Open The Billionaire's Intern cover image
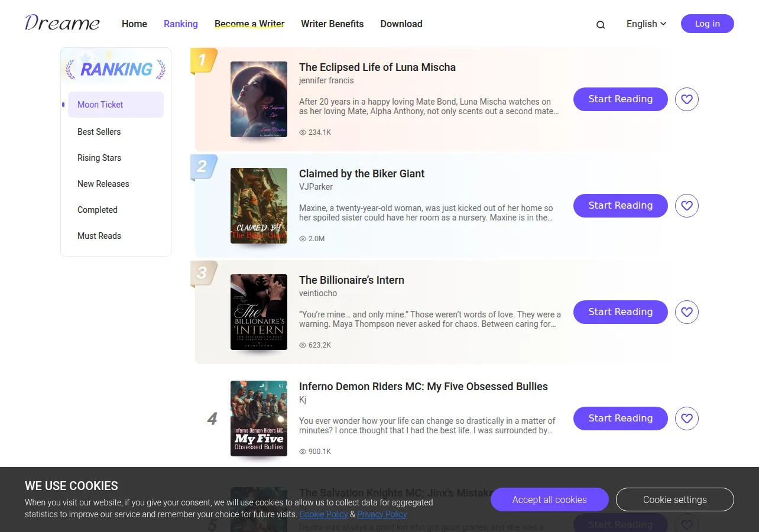Viewport: 759px width, 532px height. pos(259,312)
